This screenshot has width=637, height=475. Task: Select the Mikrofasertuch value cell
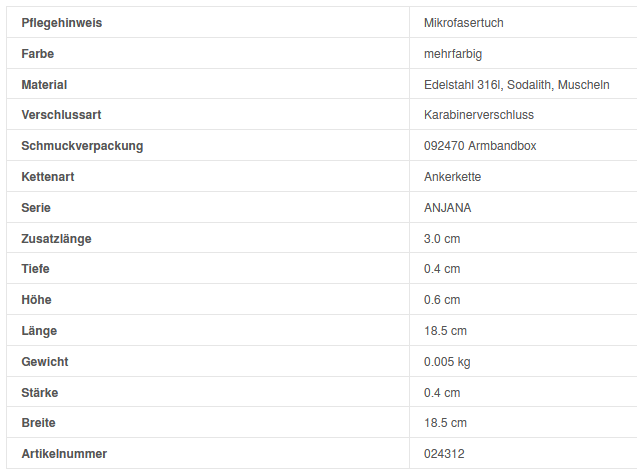[470, 22]
